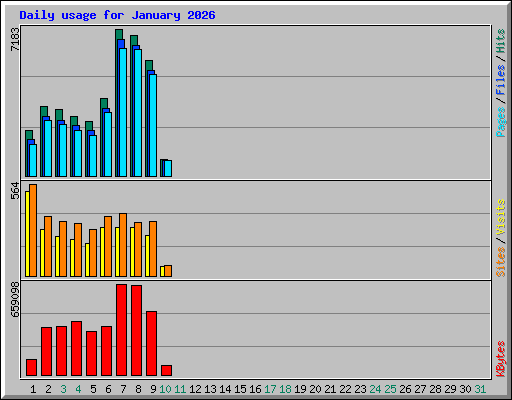
Task: Click the red KBytes bar for day 5
Action: point(91,354)
